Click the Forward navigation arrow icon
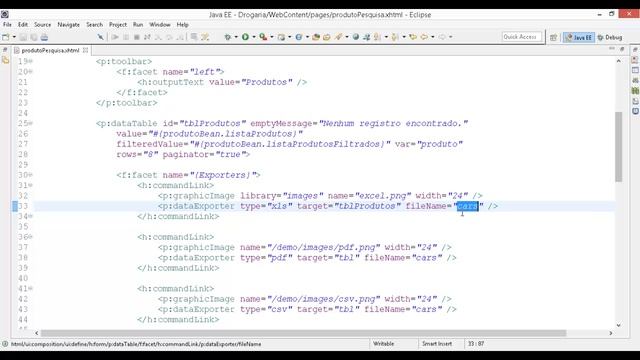 point(442,37)
